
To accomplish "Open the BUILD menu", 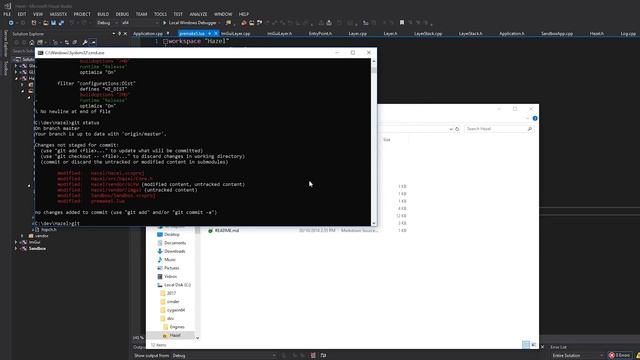I will point(103,14).
